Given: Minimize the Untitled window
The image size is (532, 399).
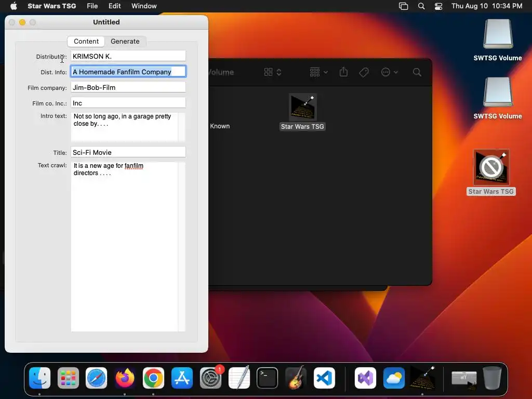Looking at the screenshot, I should [22, 22].
